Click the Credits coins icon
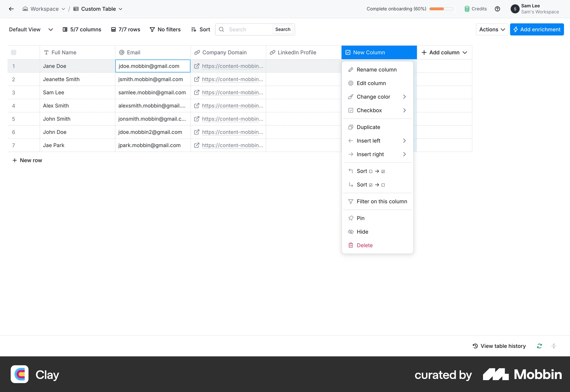 pyautogui.click(x=467, y=9)
